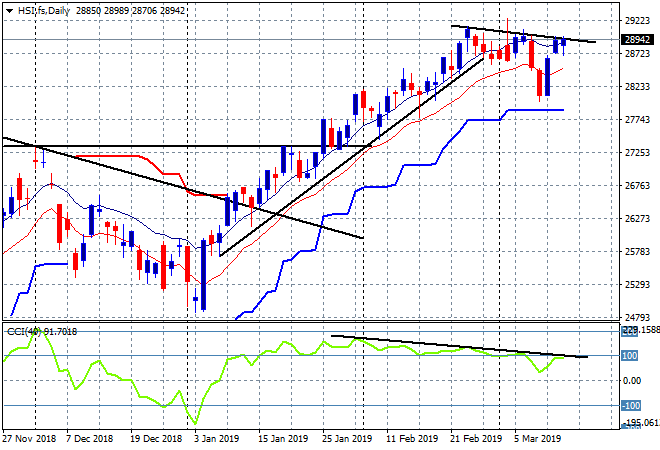Click the CCI 100 level label
The height and width of the screenshot is (450, 660).
pos(629,356)
